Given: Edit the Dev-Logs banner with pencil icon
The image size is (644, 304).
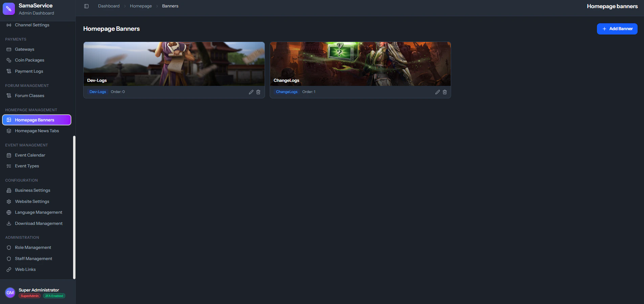Looking at the screenshot, I should (251, 92).
